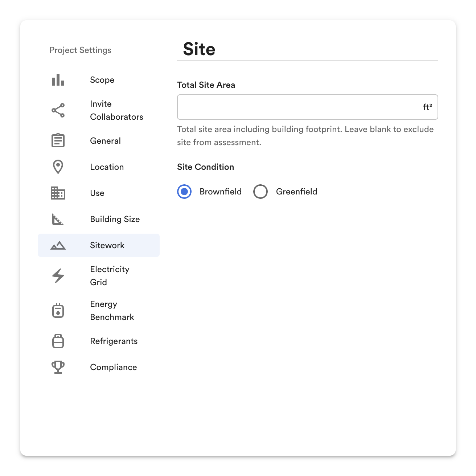Click the Energy Benchmark icon

(58, 311)
